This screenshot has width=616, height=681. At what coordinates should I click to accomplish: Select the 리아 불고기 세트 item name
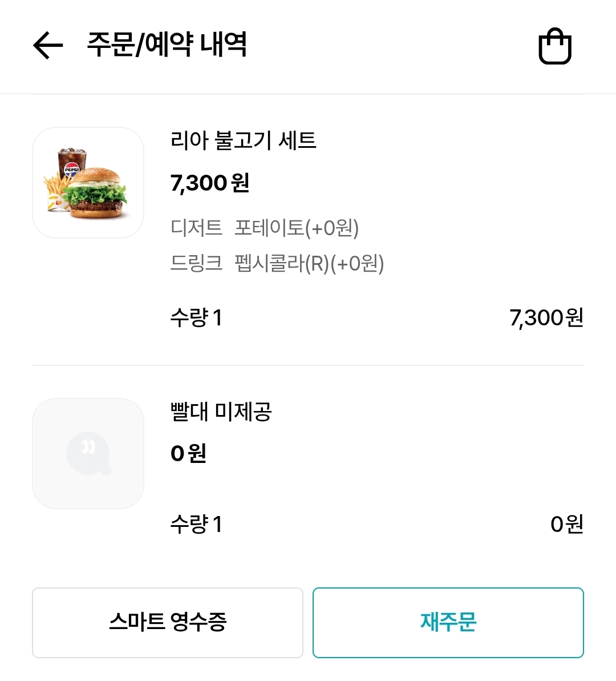coord(243,140)
